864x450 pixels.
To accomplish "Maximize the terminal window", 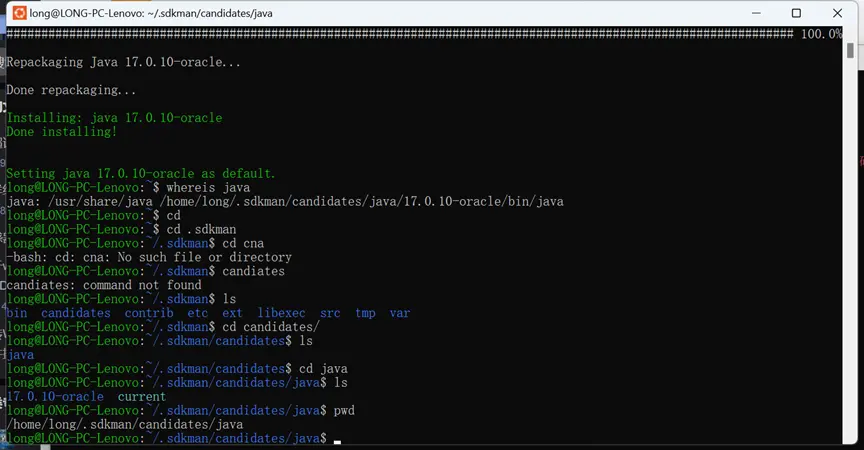I will pos(796,13).
